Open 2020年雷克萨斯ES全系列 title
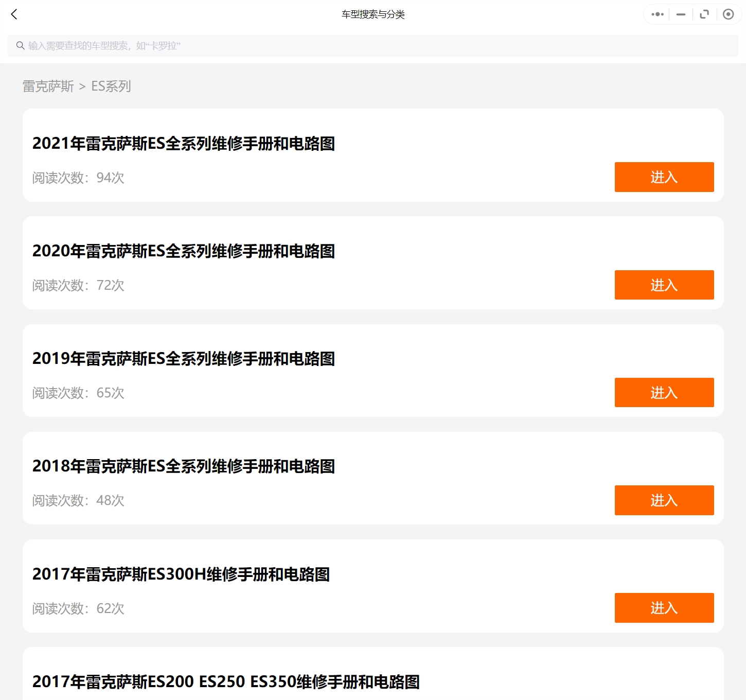Screen dimensions: 746x700 [x=184, y=251]
